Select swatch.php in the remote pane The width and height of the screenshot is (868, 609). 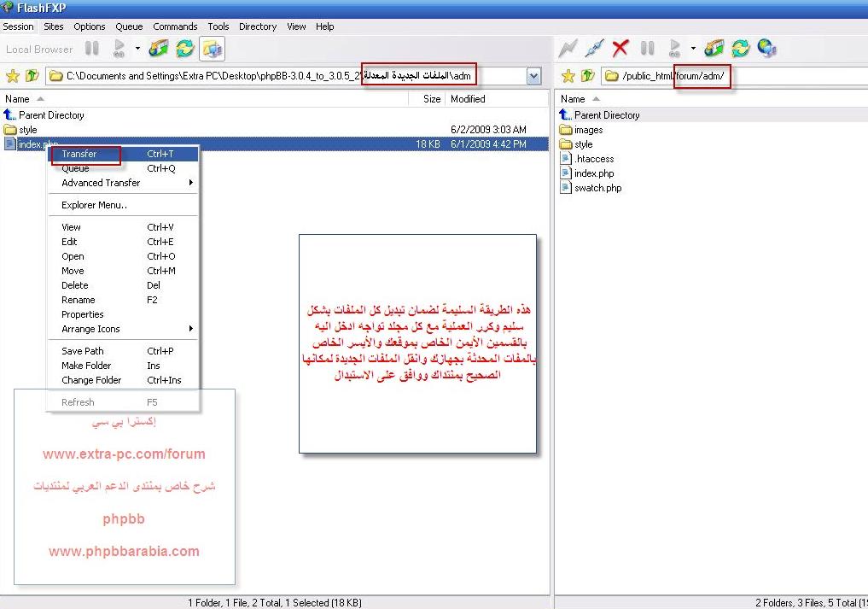pos(591,188)
